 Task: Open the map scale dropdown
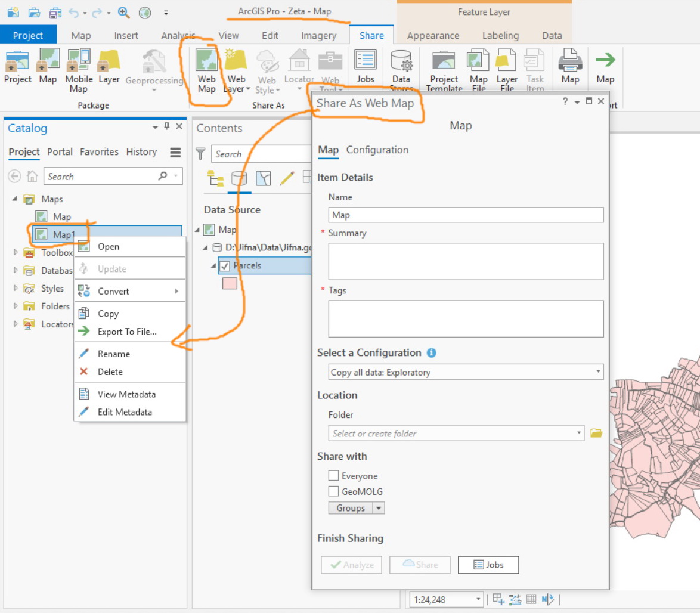(478, 599)
